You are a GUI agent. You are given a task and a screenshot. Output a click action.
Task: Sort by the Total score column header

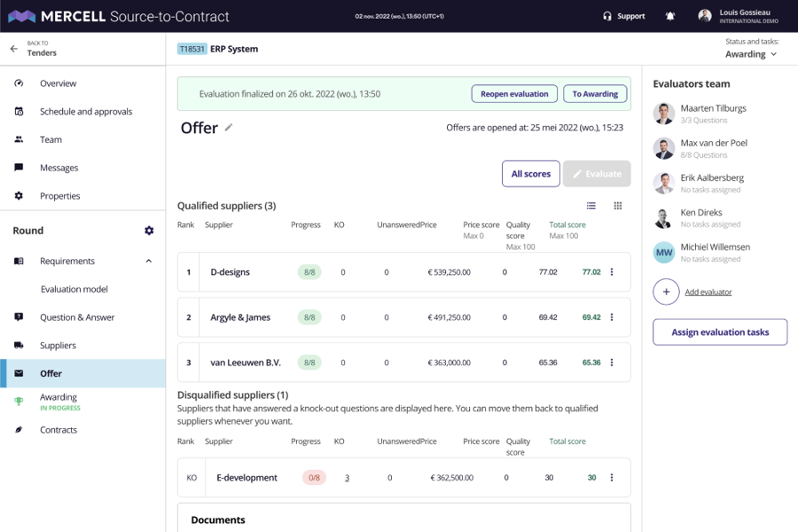tap(567, 225)
